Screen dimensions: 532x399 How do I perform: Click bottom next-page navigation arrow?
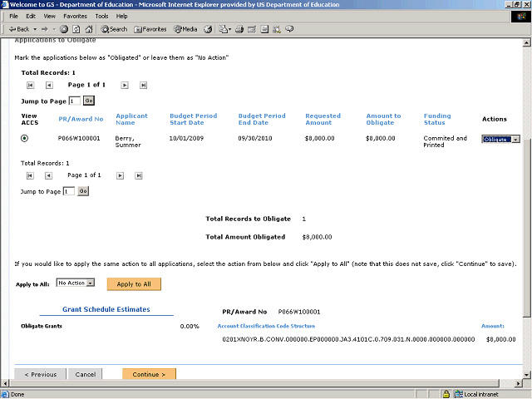click(120, 175)
